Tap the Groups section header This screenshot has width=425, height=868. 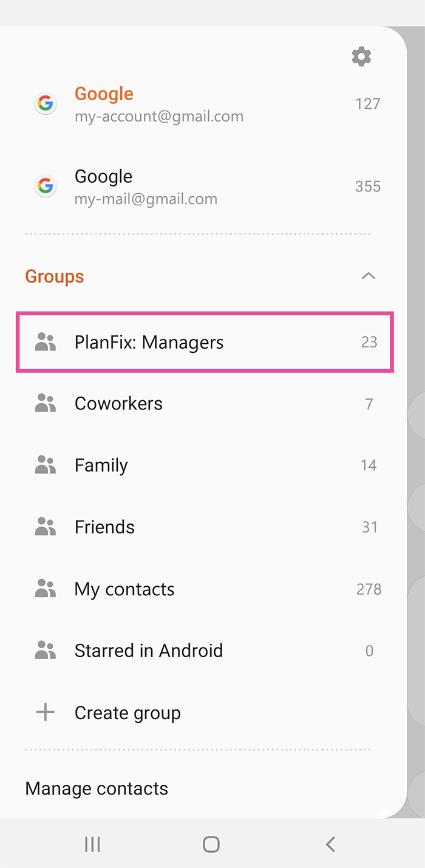pyautogui.click(x=55, y=276)
